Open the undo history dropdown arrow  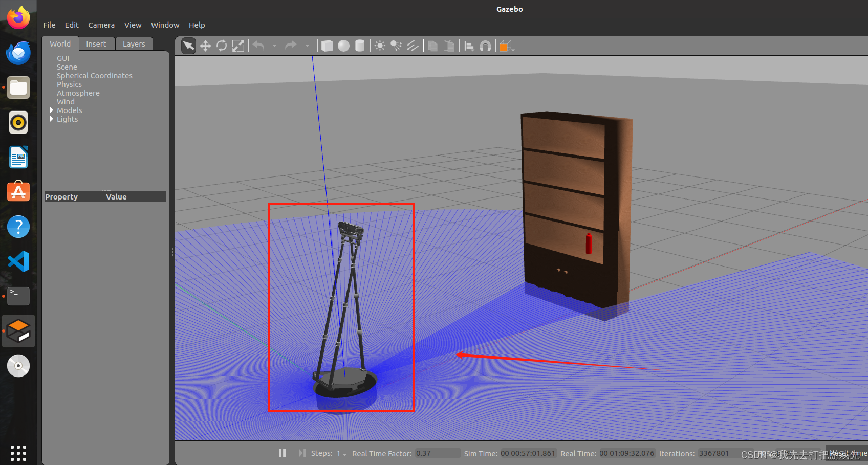click(x=274, y=46)
